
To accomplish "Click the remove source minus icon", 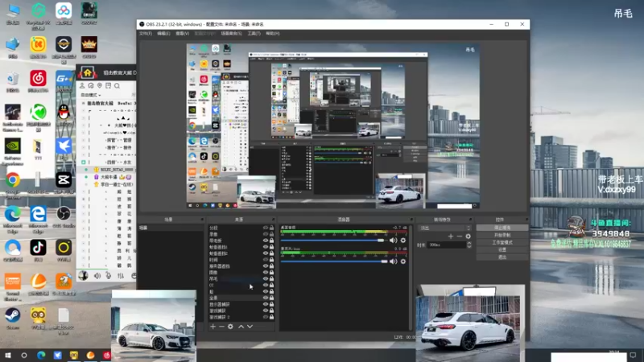I will [221, 327].
